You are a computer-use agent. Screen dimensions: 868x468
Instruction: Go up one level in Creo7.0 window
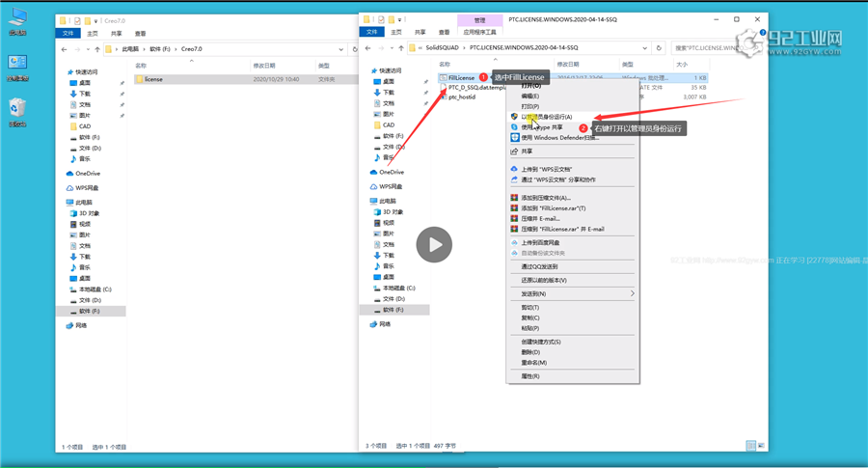click(97, 49)
